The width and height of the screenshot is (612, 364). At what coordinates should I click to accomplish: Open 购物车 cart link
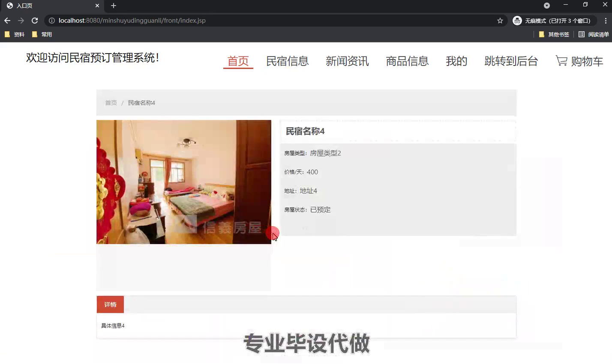(587, 61)
